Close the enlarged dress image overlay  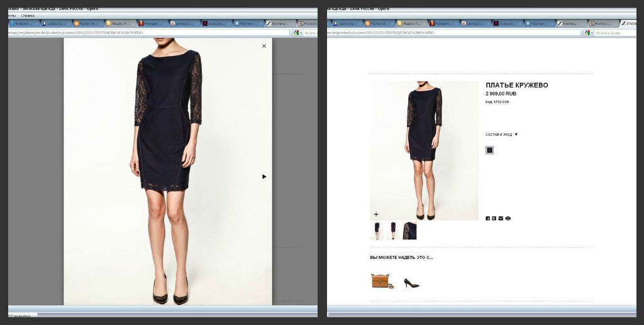click(264, 46)
